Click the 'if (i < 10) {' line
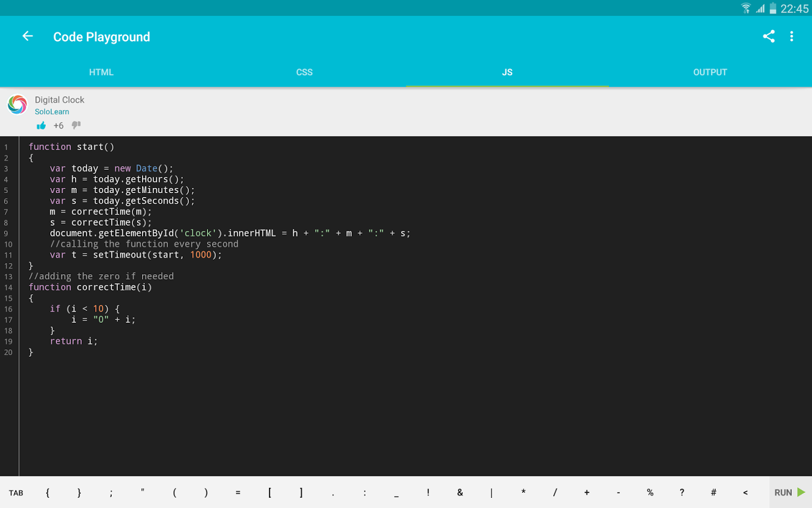 [85, 309]
